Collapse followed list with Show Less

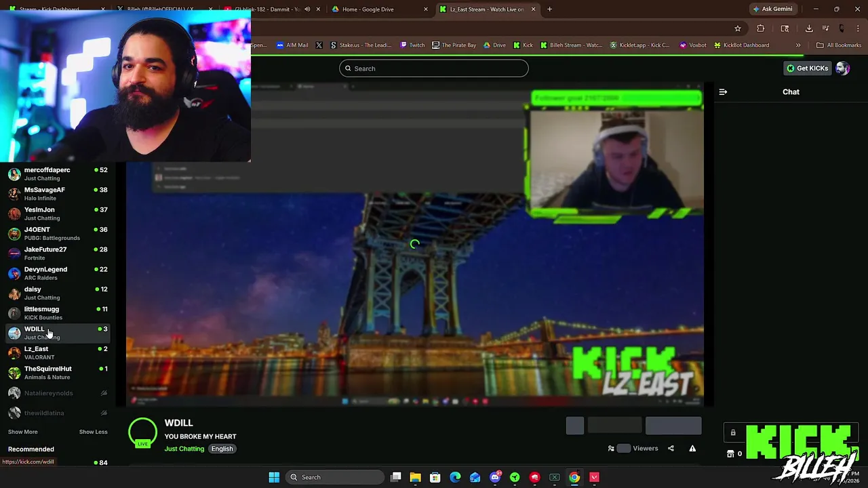pos(93,432)
